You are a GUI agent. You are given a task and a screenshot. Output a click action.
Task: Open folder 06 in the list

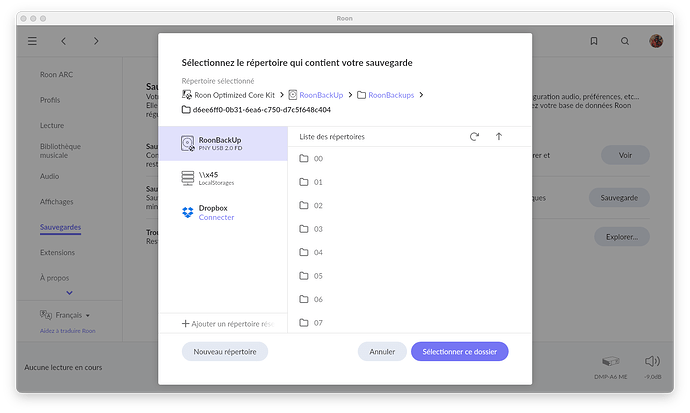[x=409, y=299]
